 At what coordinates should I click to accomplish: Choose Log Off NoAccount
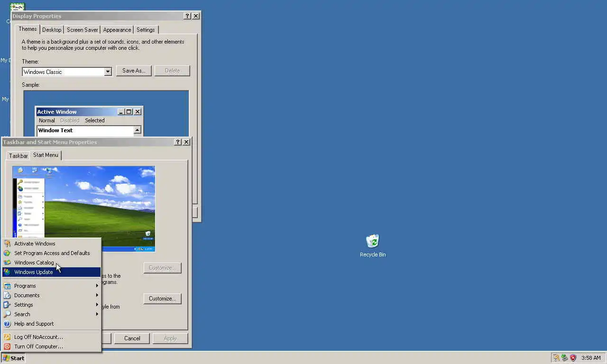point(51,337)
